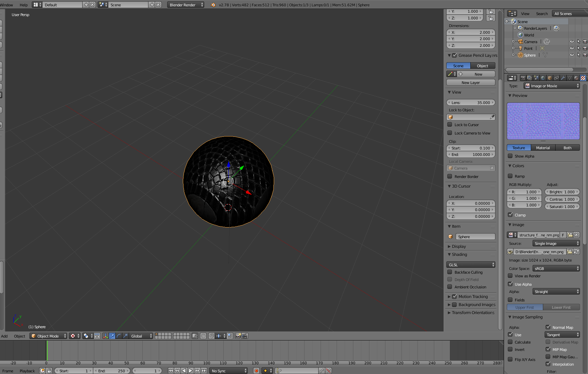
Task: Open the Render properties tab (camera icon)
Action: point(523,78)
